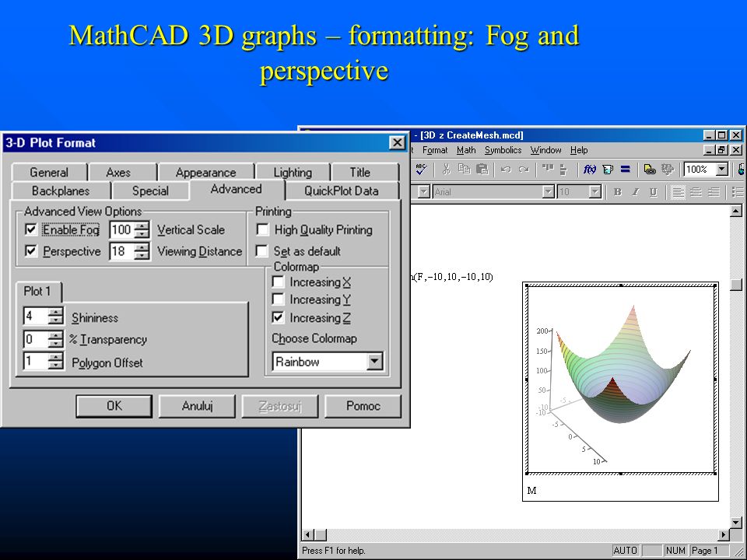This screenshot has height=560, width=747.
Task: Select the 3D surface plot in worksheet
Action: [621, 379]
